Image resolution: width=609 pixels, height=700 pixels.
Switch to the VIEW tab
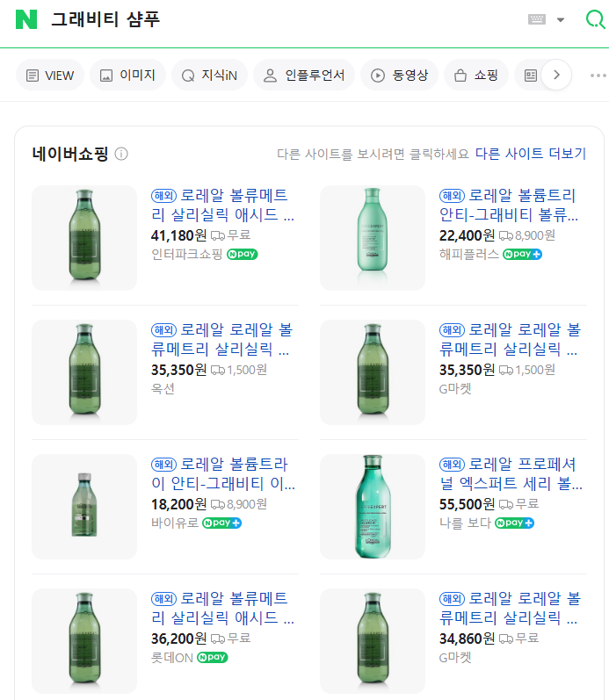50,76
